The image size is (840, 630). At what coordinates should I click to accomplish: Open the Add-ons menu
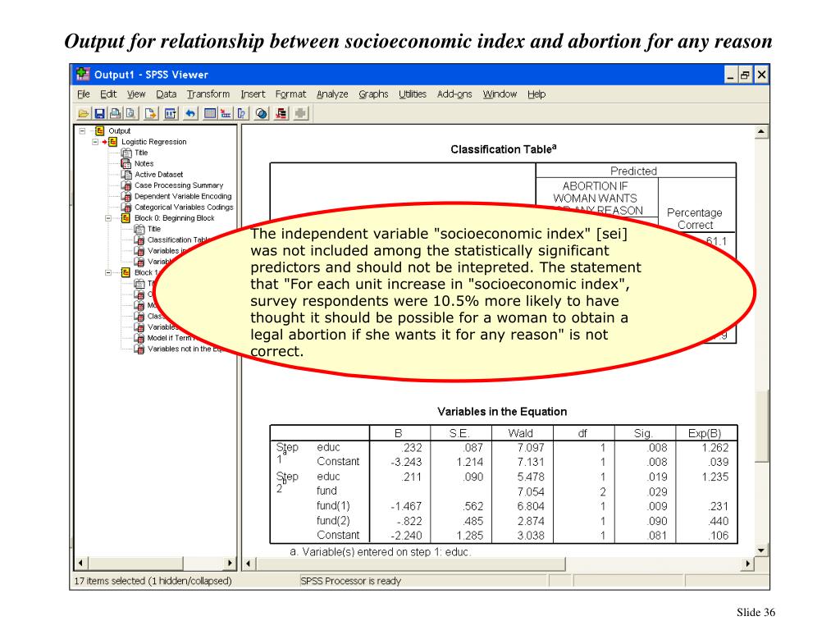(454, 94)
